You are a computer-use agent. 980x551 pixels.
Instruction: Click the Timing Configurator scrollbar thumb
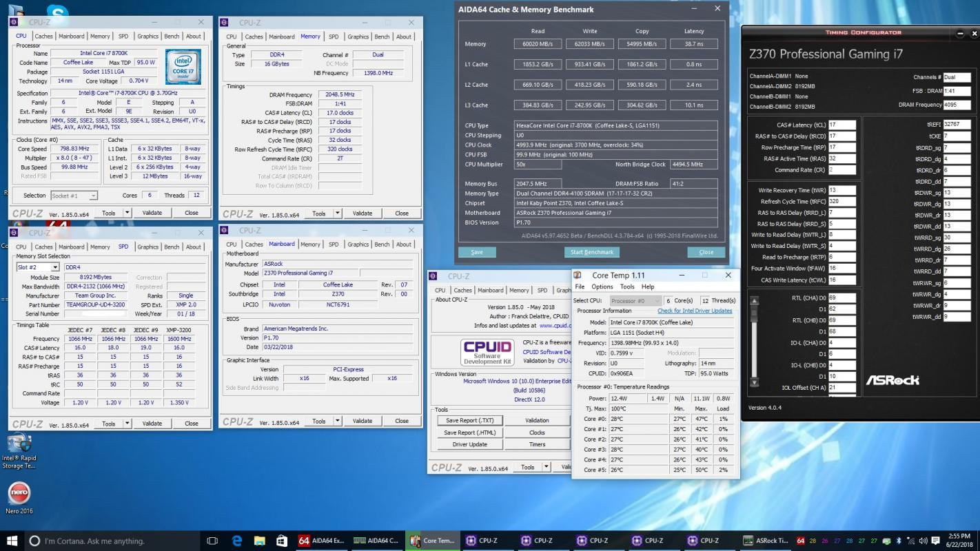coord(755,312)
